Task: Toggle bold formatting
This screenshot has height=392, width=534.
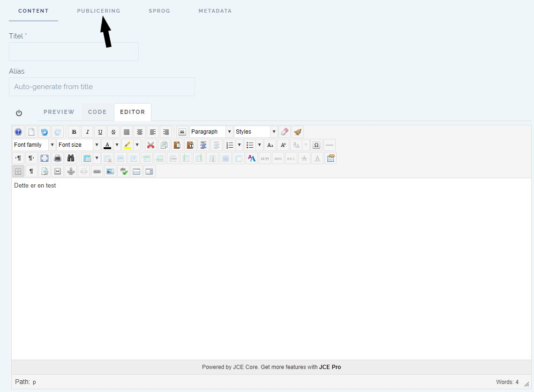Action: click(x=74, y=132)
